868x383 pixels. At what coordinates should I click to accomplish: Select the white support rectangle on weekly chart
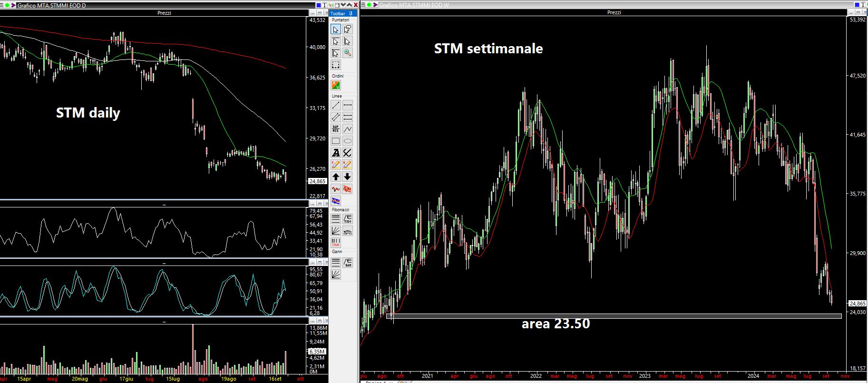614,315
